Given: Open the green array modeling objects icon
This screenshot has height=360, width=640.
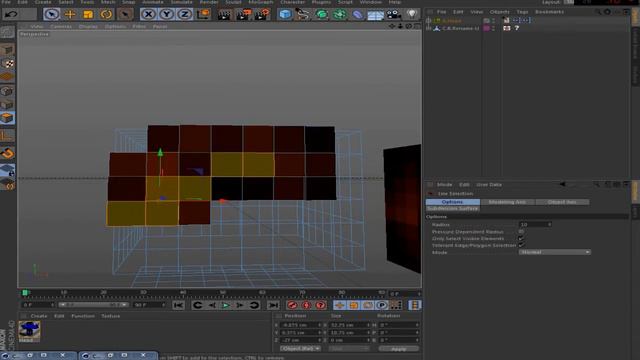Looking at the screenshot, I should [x=339, y=14].
